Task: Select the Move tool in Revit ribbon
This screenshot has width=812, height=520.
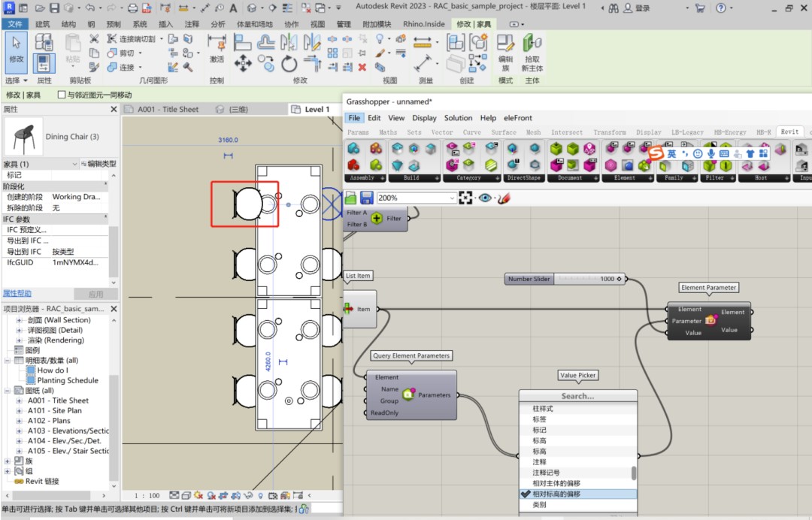Action: pos(242,64)
